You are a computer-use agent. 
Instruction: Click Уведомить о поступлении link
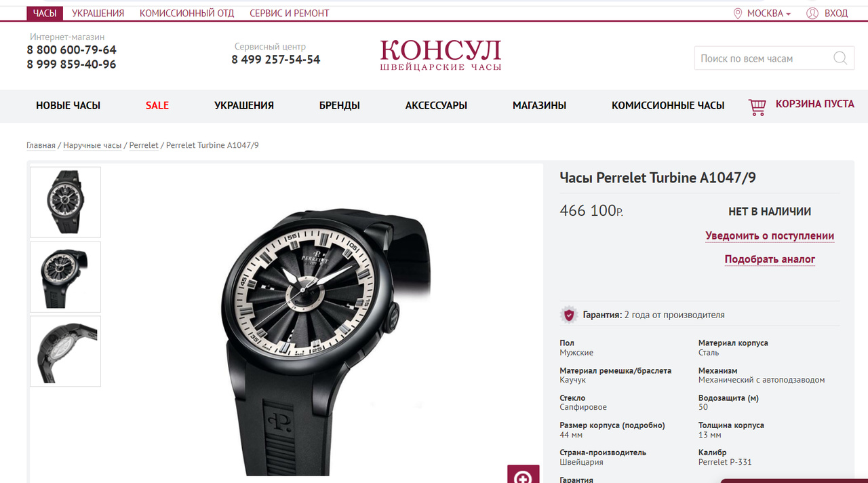pos(770,236)
